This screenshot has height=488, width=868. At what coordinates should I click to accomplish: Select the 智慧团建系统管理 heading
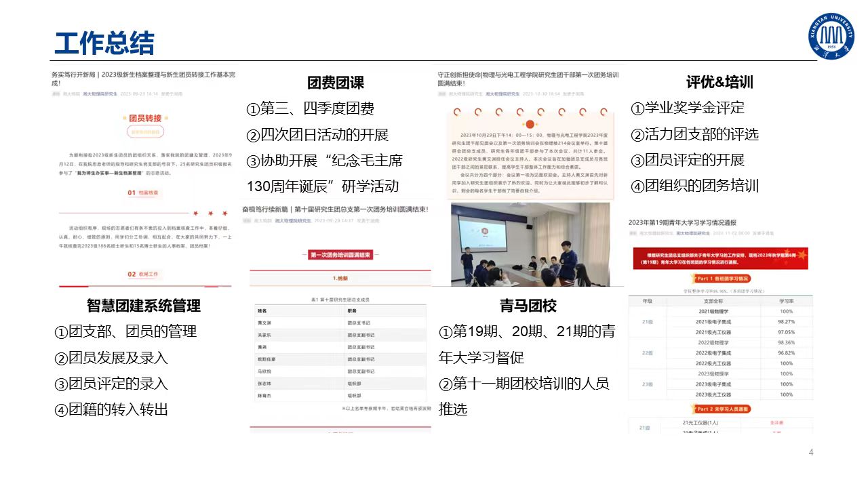point(144,306)
